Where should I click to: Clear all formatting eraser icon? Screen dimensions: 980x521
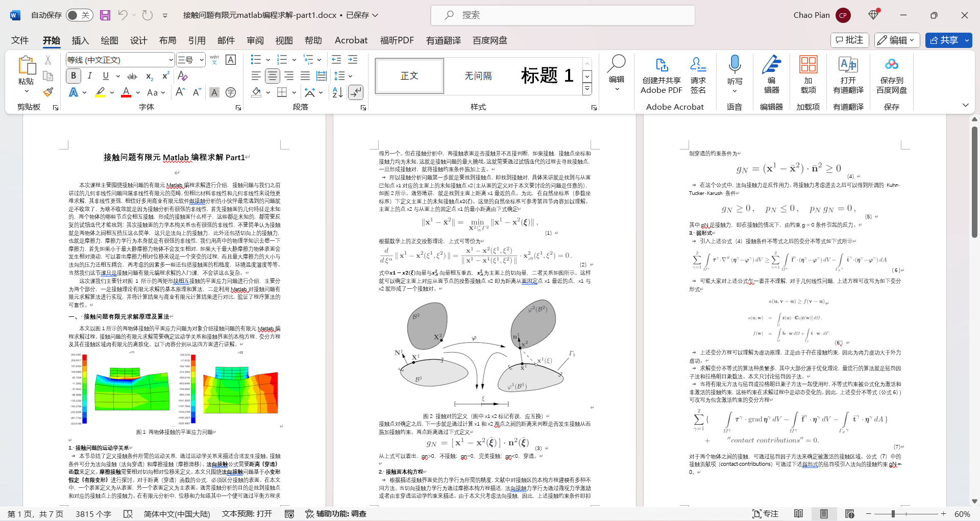click(182, 76)
